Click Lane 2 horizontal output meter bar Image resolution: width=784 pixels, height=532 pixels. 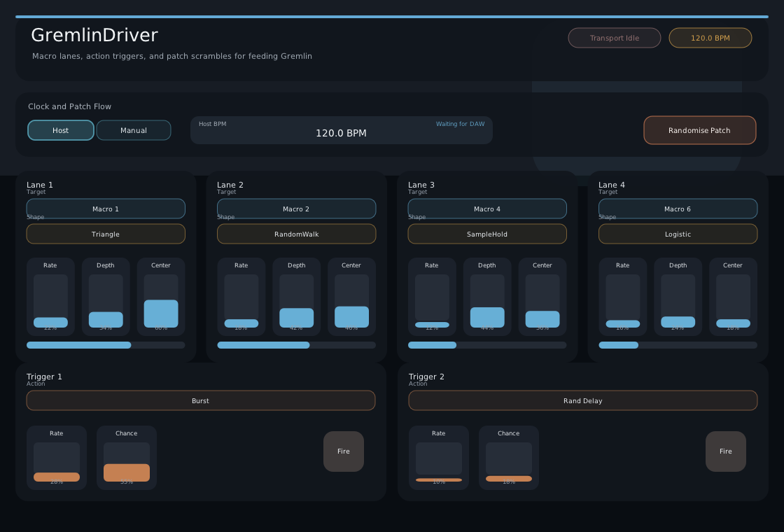pyautogui.click(x=296, y=345)
